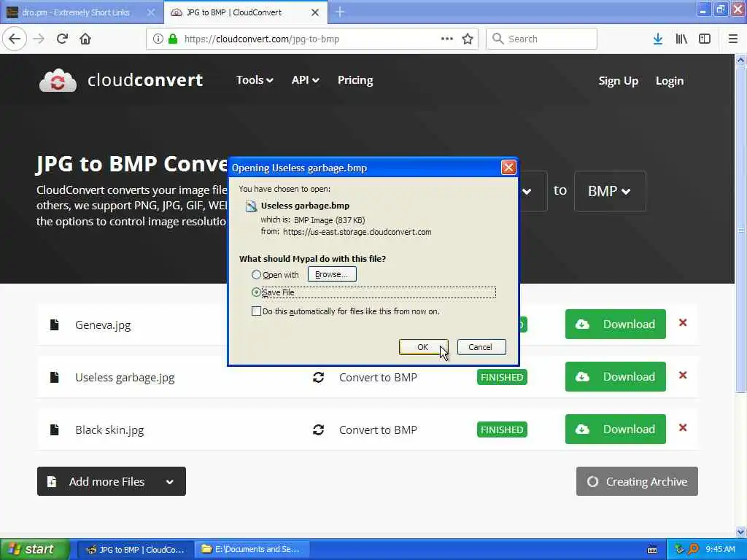
Task: Click FINISHED badge for Black skin.jpg
Action: [502, 429]
